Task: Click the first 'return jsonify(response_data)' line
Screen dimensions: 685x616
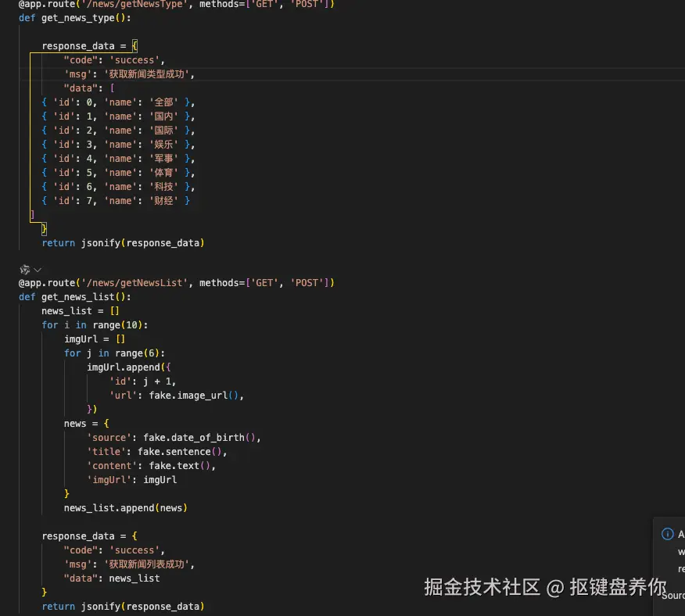Action: (124, 243)
